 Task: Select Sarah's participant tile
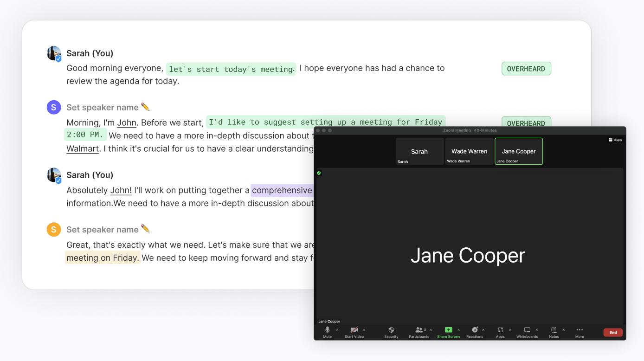419,151
